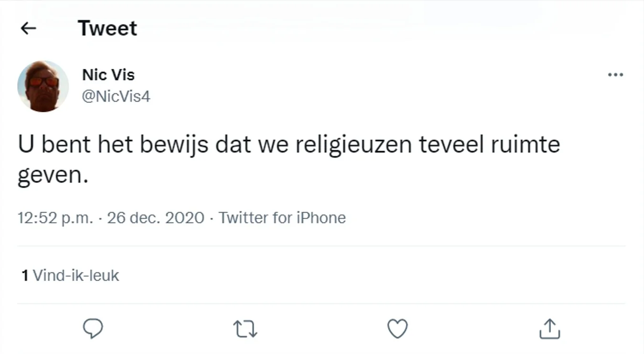This screenshot has width=644, height=354.
Task: Retweet using the arrows icon
Action: 245,329
